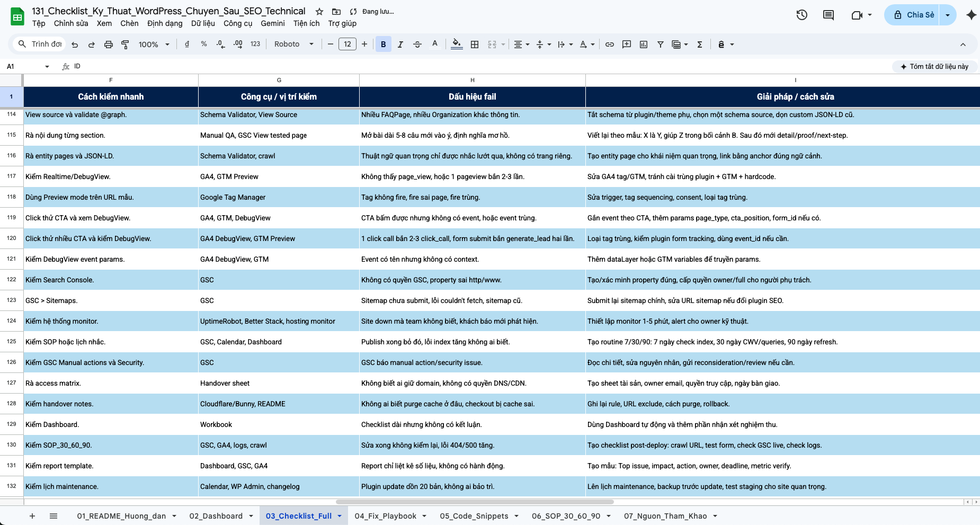Open the 100% zoom dropdown

point(154,45)
